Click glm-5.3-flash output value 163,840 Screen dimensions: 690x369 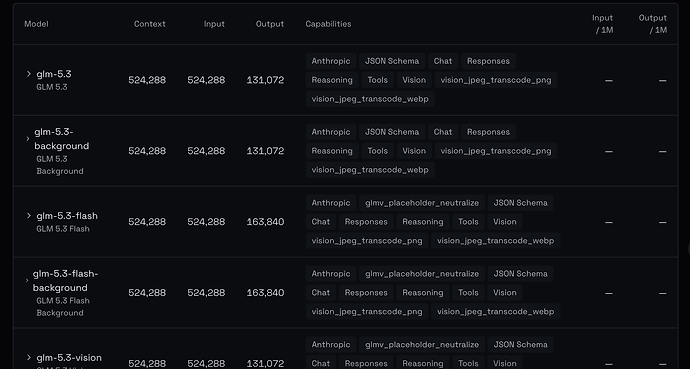tap(265, 222)
